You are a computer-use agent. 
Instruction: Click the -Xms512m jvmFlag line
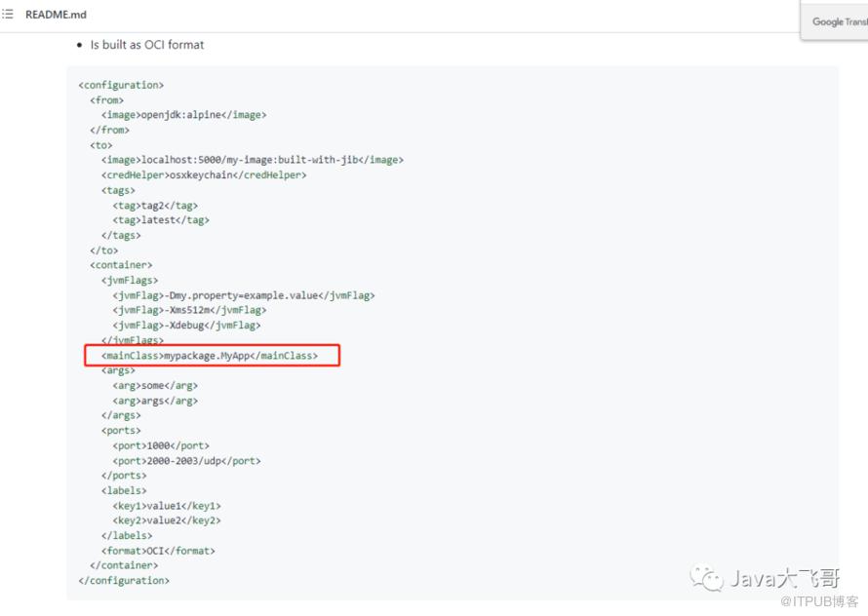189,310
